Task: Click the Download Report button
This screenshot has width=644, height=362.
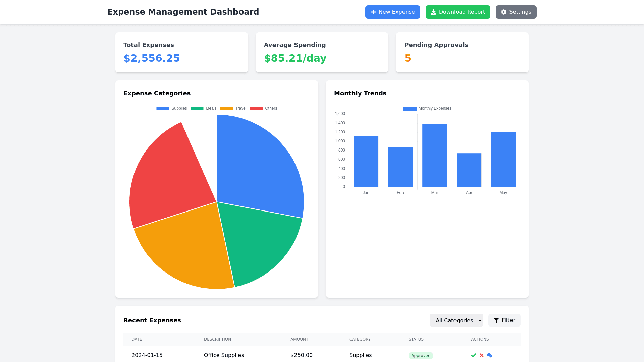Action: tap(458, 12)
